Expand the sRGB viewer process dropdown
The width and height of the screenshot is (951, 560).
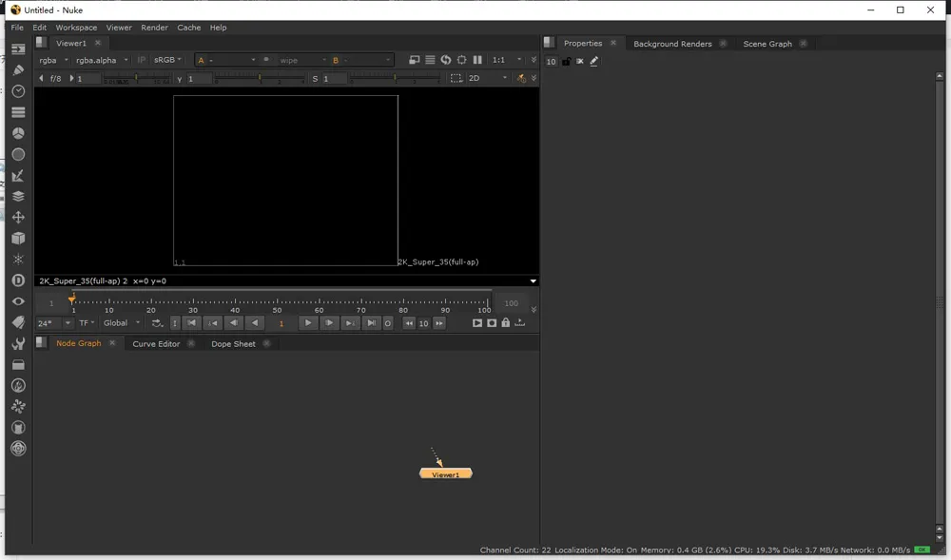(168, 60)
